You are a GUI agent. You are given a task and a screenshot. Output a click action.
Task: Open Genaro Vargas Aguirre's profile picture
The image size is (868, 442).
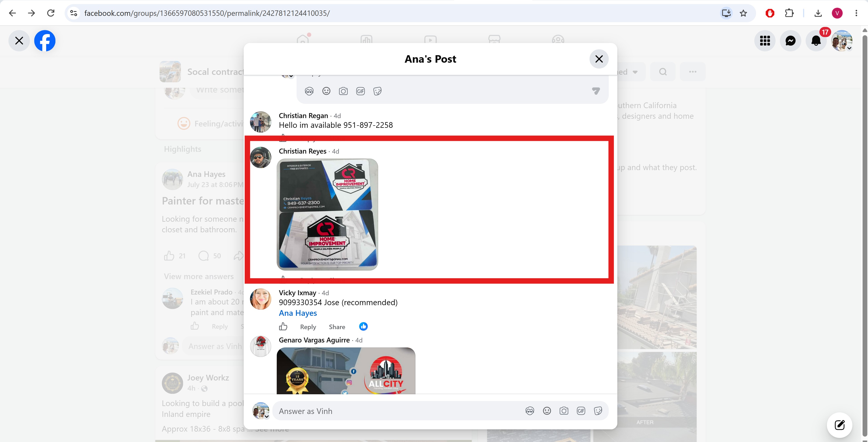(x=260, y=346)
